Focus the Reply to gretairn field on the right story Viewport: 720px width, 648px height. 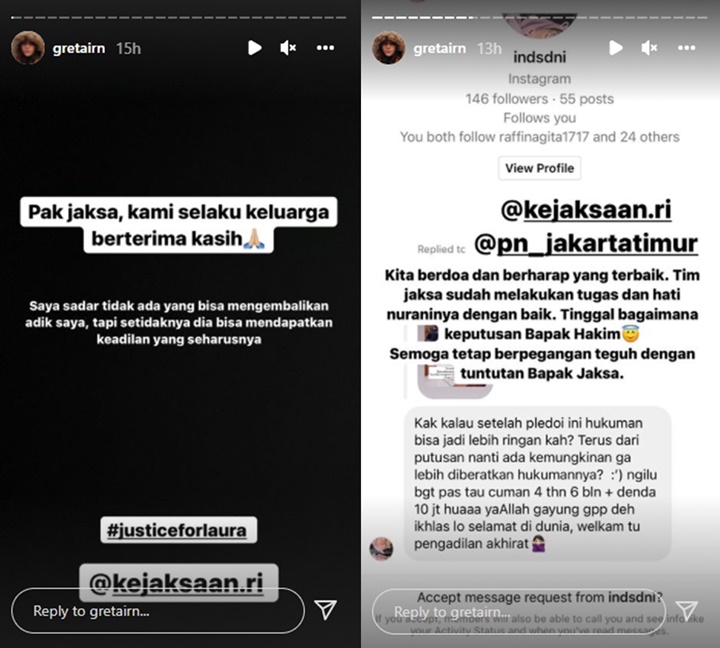pos(518,612)
